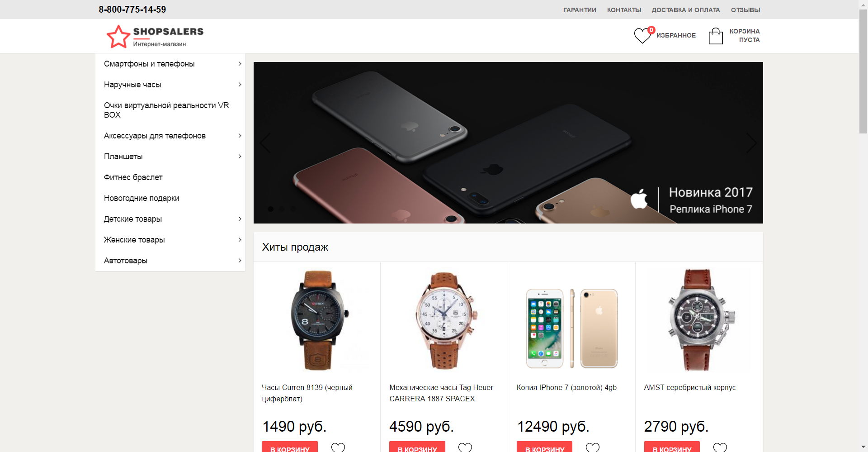Add Curren 8139 watch to favorites heart
This screenshot has width=868, height=452.
click(338, 447)
